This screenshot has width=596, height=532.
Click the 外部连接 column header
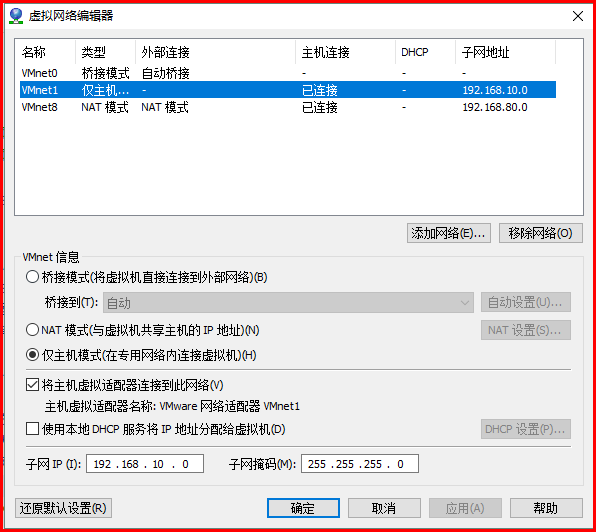tap(216, 52)
